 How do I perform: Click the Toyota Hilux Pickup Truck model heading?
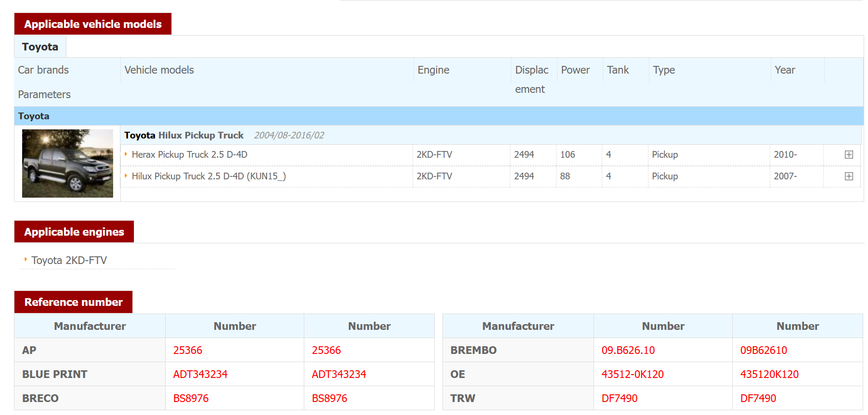coord(184,135)
